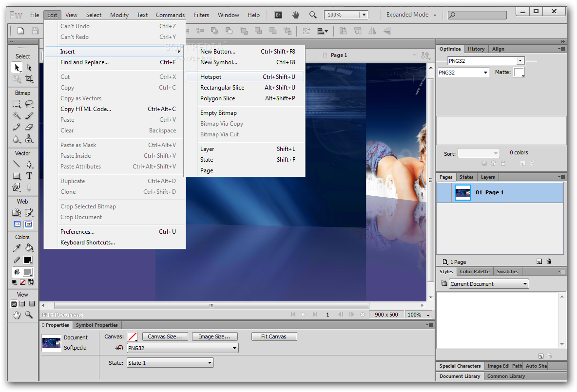577x392 pixels.
Task: Switch to the Swatches tab
Action: coord(507,271)
